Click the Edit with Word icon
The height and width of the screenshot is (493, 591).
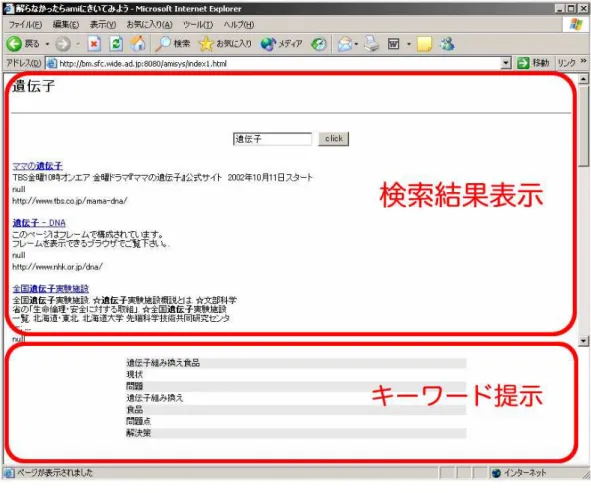point(393,44)
